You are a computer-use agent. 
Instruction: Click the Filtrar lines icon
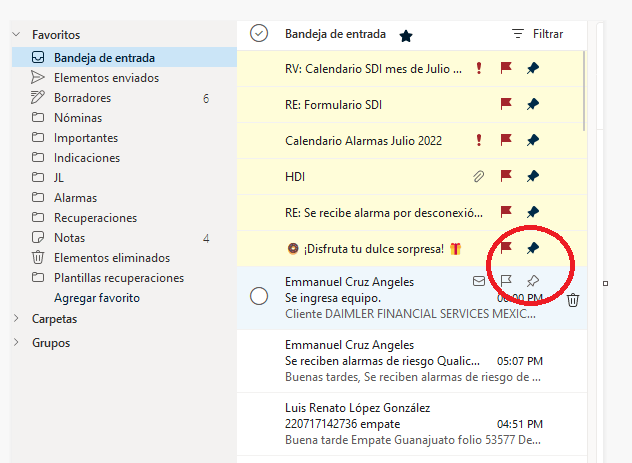point(518,34)
